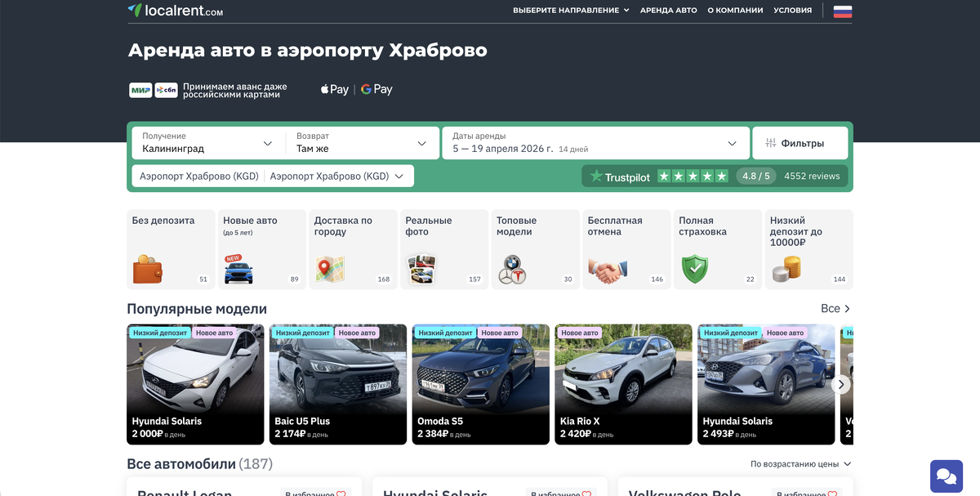Click the coin stack low deposit icon

coord(786,269)
